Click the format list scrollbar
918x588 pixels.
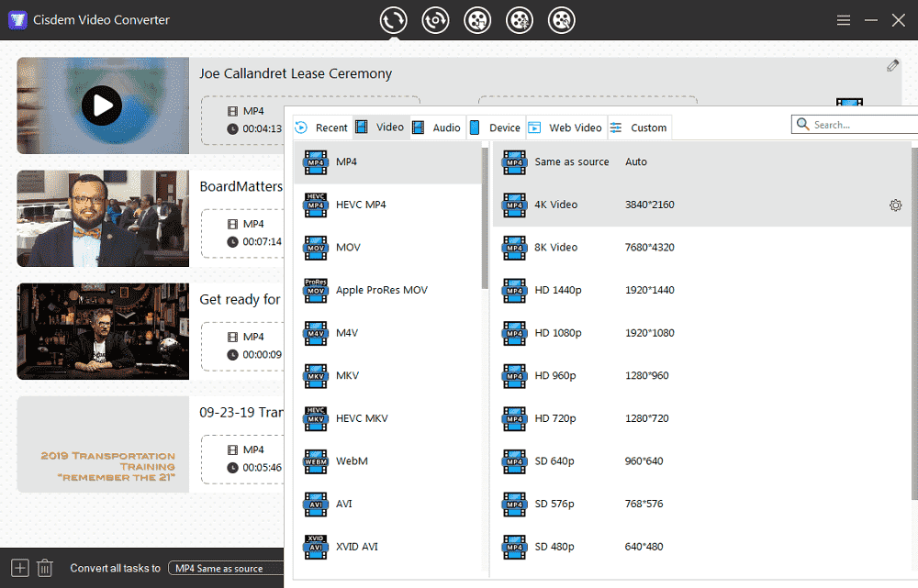[485, 217]
